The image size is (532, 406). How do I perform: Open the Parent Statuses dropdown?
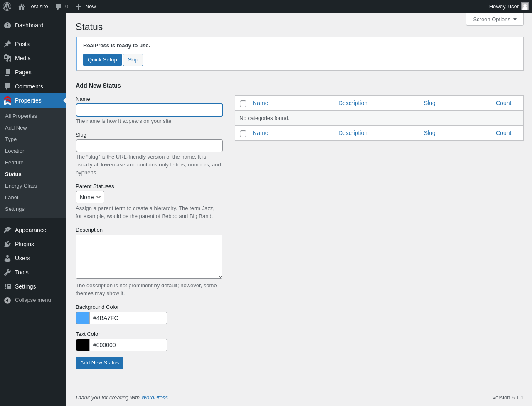[x=90, y=197]
